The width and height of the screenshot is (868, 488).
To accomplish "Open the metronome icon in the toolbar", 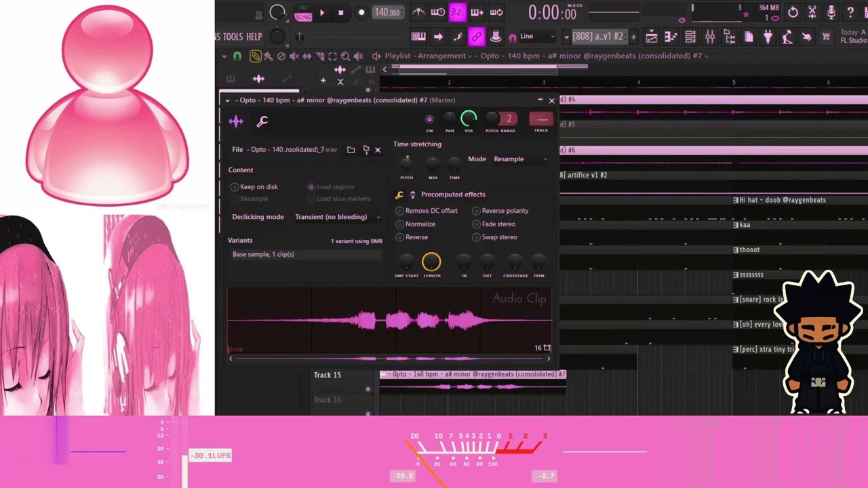I will pyautogui.click(x=418, y=12).
